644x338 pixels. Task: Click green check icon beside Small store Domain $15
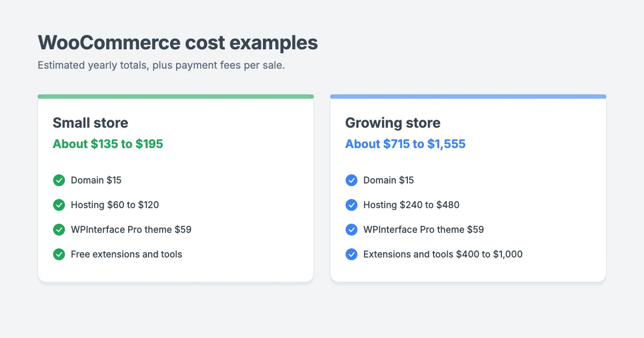tap(59, 180)
